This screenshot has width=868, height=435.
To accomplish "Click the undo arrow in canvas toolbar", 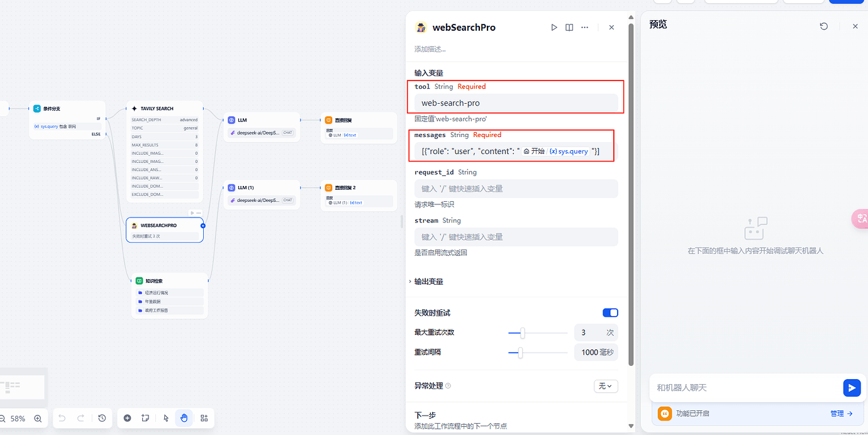I will pos(62,418).
